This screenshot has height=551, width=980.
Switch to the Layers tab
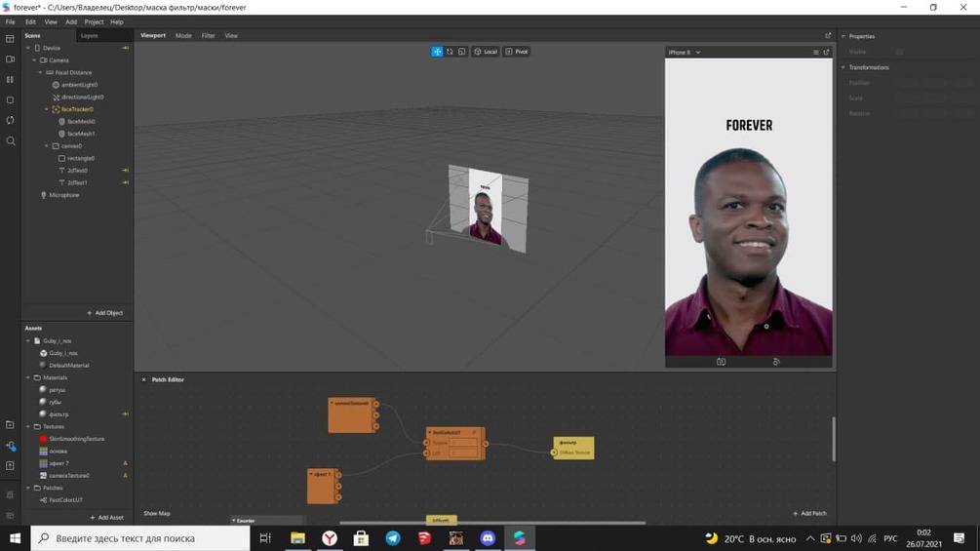(90, 36)
